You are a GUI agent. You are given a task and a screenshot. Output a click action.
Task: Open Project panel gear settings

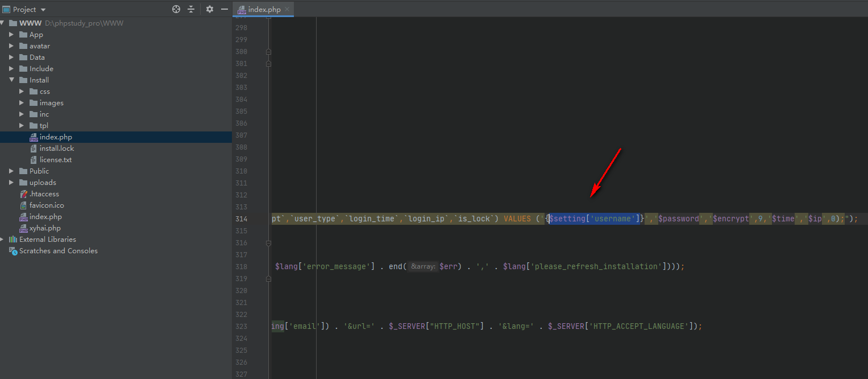click(x=210, y=9)
